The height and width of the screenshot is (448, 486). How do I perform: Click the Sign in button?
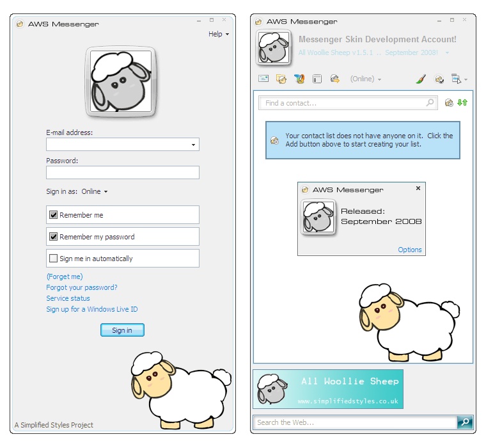[122, 330]
